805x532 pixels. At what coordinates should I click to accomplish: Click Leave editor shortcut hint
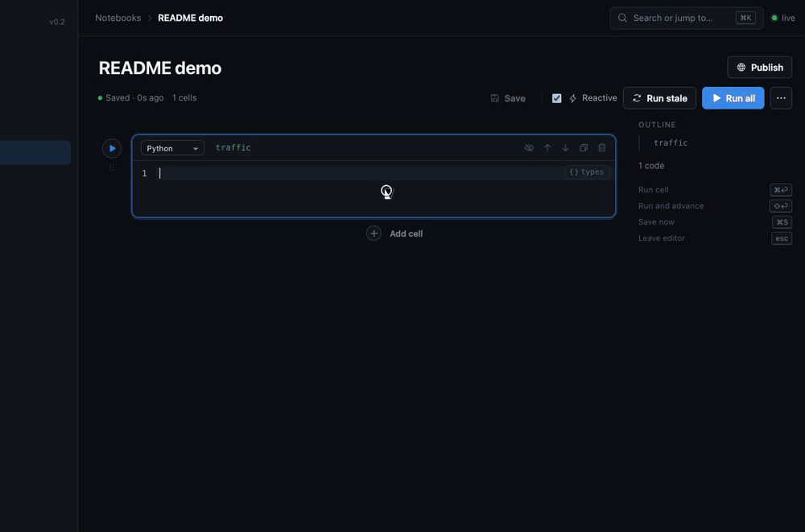pyautogui.click(x=661, y=238)
